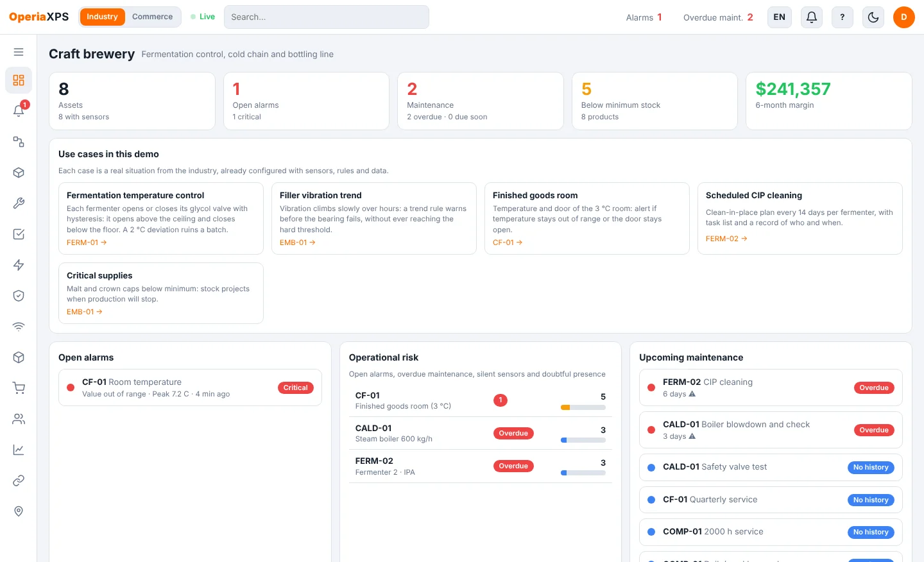This screenshot has height=562, width=924.
Task: Open the checklist tasks icon in sidebar
Action: (19, 234)
